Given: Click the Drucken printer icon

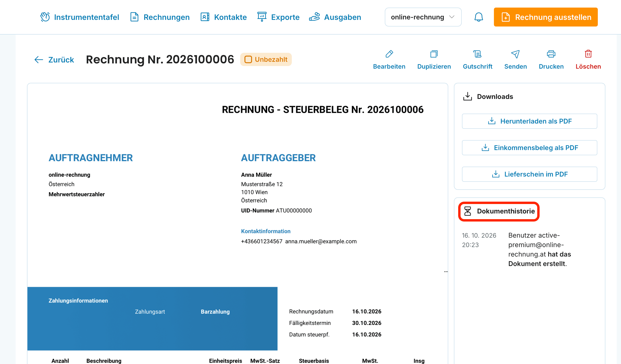Looking at the screenshot, I should (x=551, y=54).
